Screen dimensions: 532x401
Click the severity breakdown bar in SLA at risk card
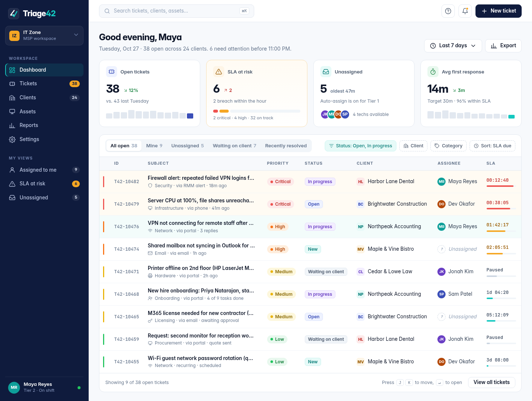click(257, 111)
